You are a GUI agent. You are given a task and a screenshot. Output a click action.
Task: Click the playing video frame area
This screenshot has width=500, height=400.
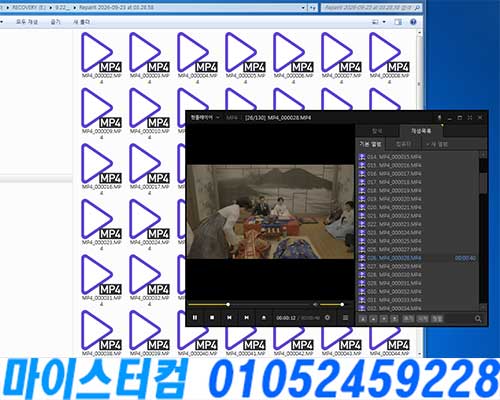coord(270,212)
